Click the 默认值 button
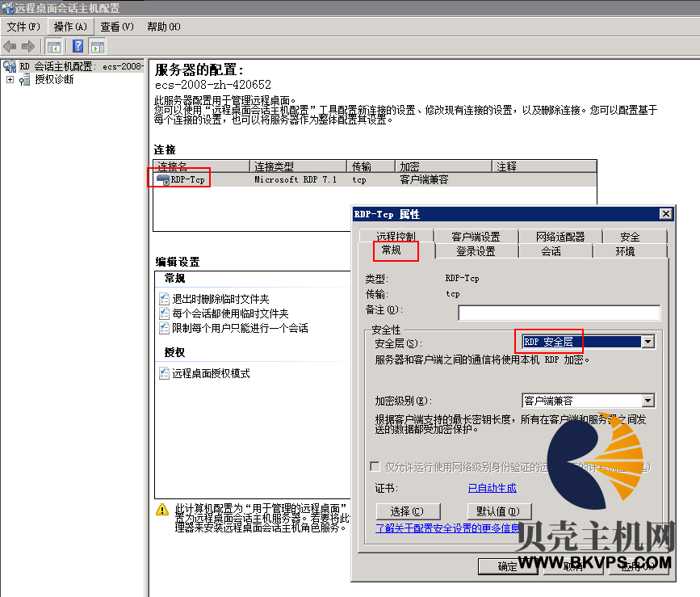The width and height of the screenshot is (700, 597). click(x=499, y=511)
